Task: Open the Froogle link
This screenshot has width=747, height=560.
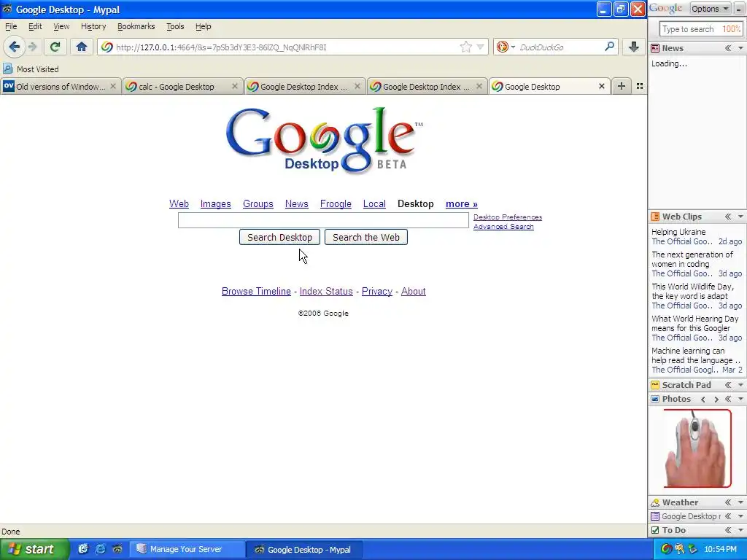Action: pyautogui.click(x=336, y=204)
